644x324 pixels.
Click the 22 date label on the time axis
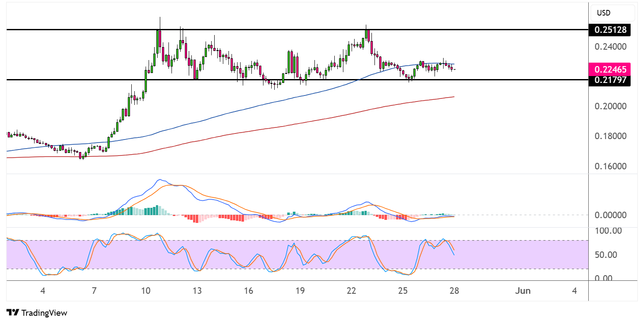pyautogui.click(x=351, y=291)
